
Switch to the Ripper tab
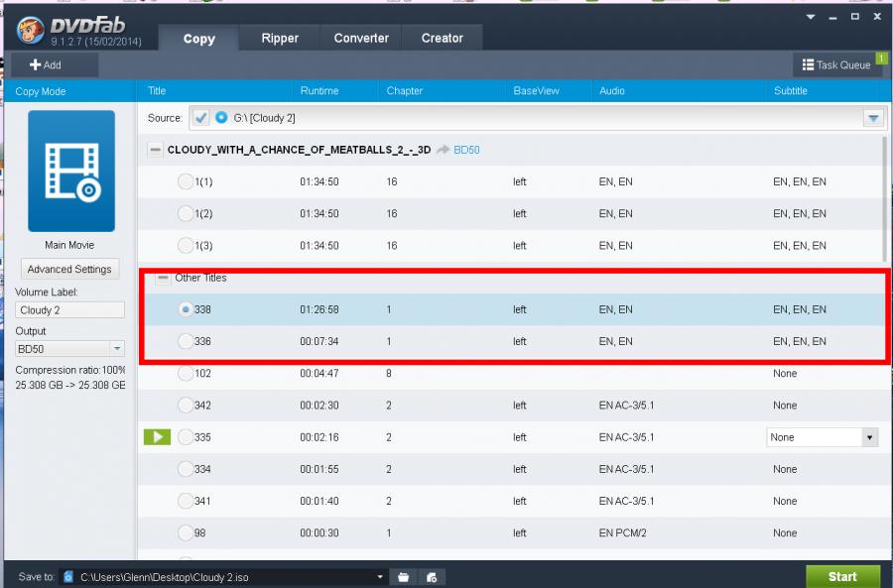pos(280,38)
